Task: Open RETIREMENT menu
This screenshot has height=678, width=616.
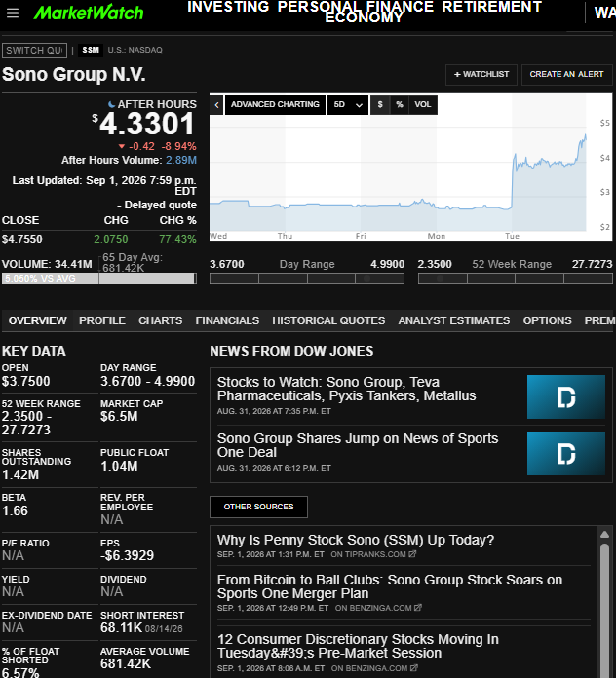Action: (492, 7)
